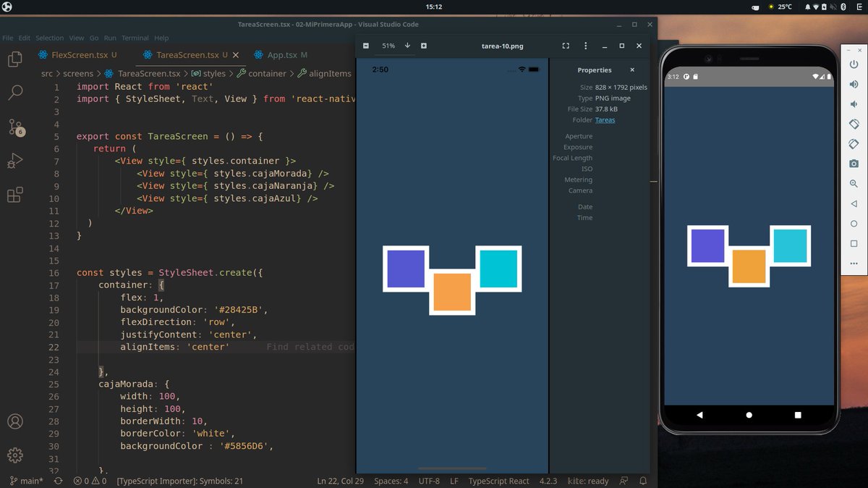
Task: Zoom out in the image viewer
Action: point(366,46)
